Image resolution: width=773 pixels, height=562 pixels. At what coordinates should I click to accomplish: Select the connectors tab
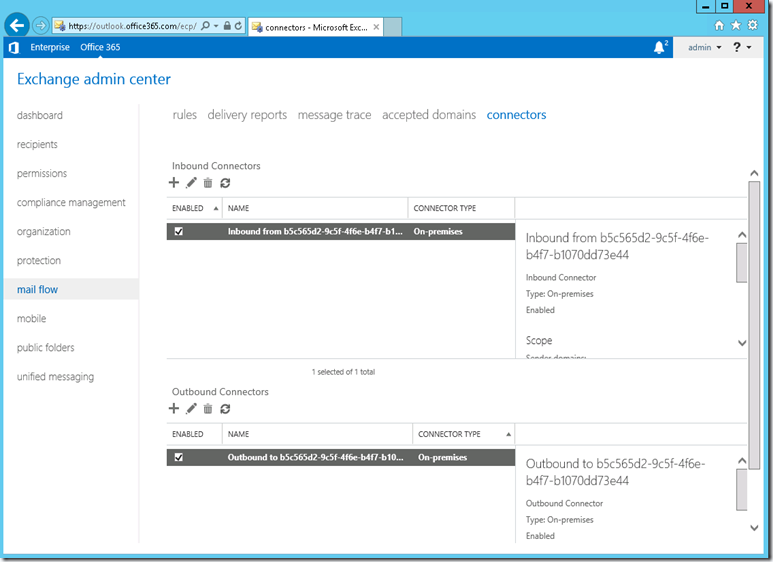[516, 115]
